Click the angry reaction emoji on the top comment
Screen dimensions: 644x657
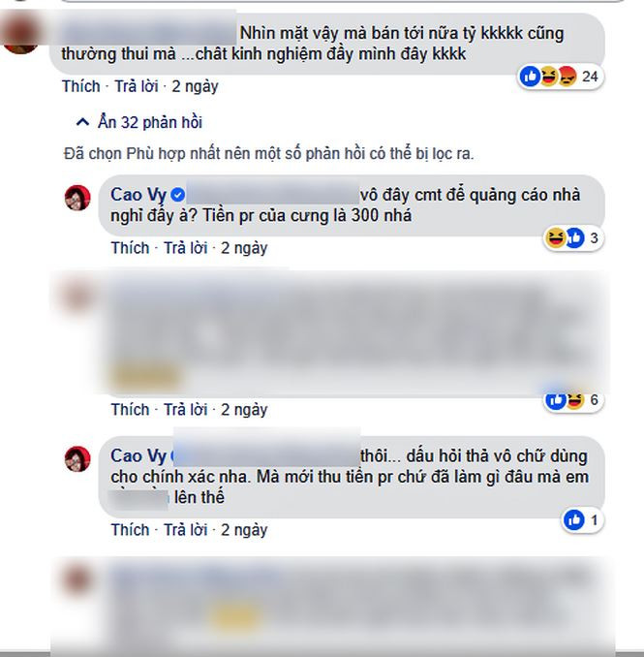567,77
